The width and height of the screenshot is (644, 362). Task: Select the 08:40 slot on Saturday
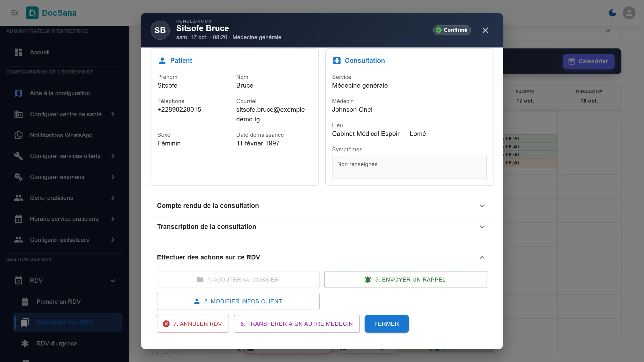pos(530,147)
